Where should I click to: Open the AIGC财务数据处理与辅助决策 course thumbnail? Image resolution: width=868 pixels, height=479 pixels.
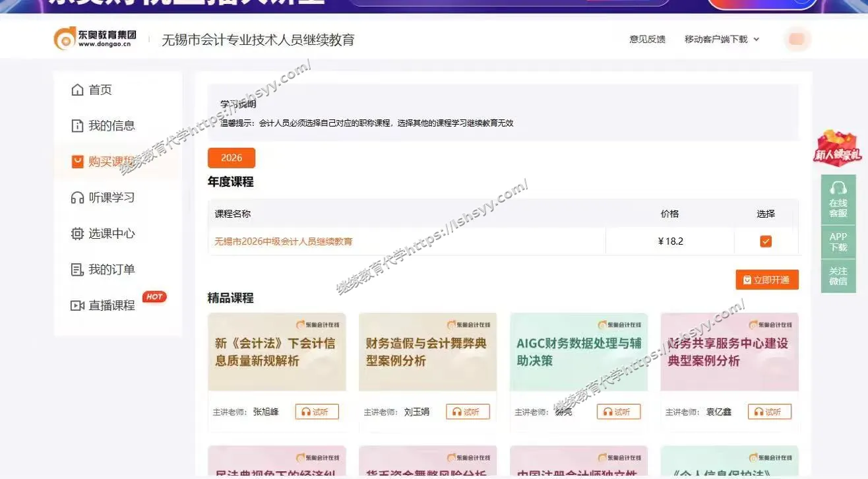578,352
